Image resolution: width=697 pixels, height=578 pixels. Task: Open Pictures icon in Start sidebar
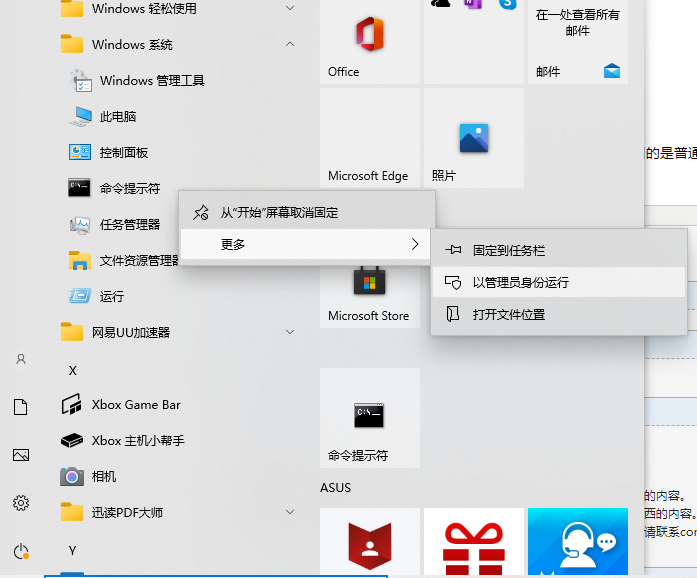(21, 455)
